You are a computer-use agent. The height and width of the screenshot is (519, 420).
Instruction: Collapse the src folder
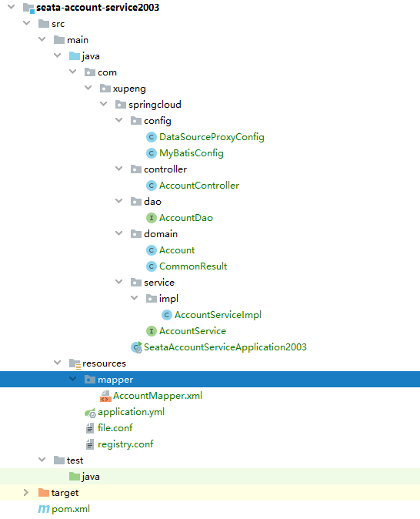pos(26,23)
